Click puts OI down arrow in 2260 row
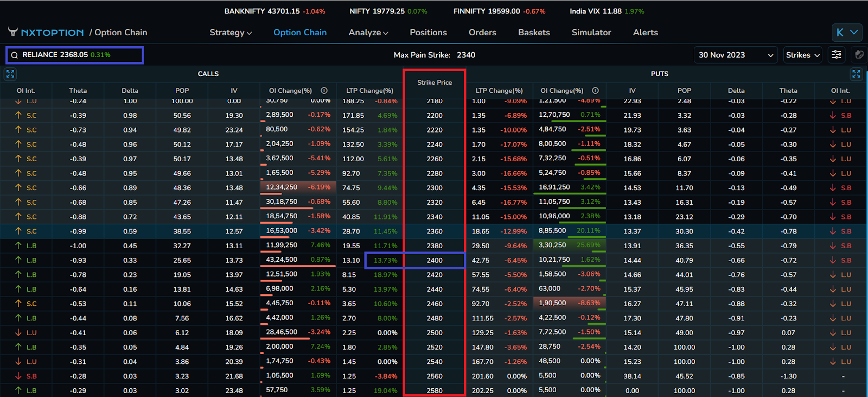 [x=833, y=159]
